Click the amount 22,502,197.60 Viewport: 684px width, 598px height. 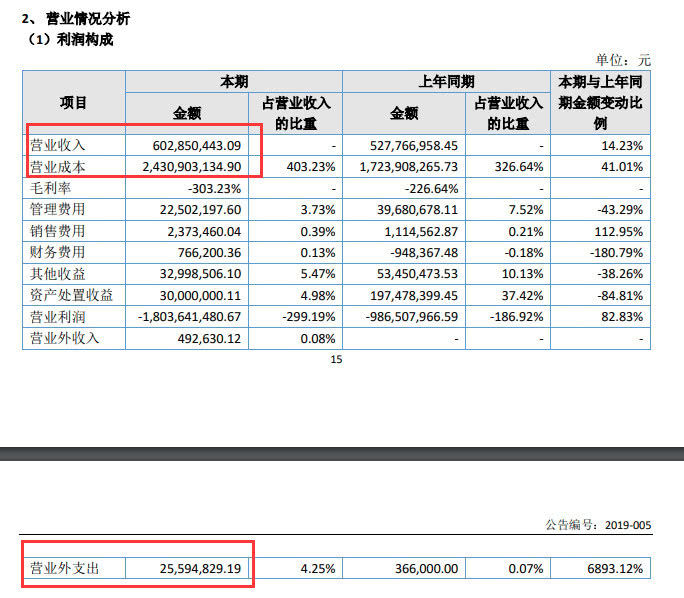coord(200,210)
